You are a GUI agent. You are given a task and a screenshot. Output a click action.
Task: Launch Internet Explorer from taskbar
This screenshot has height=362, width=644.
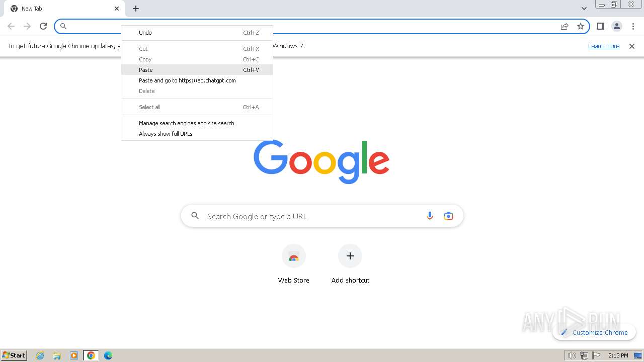40,355
